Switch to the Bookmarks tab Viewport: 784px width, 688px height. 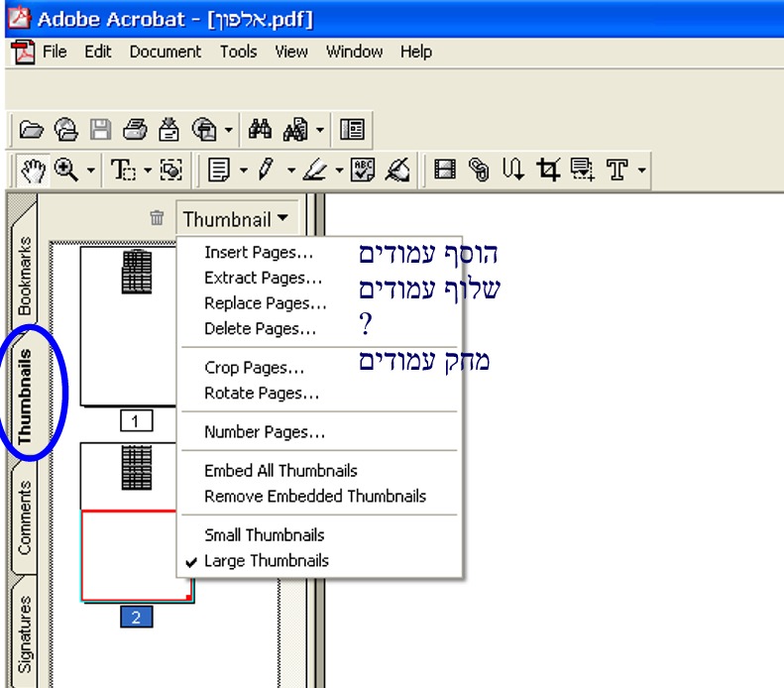tap(24, 276)
